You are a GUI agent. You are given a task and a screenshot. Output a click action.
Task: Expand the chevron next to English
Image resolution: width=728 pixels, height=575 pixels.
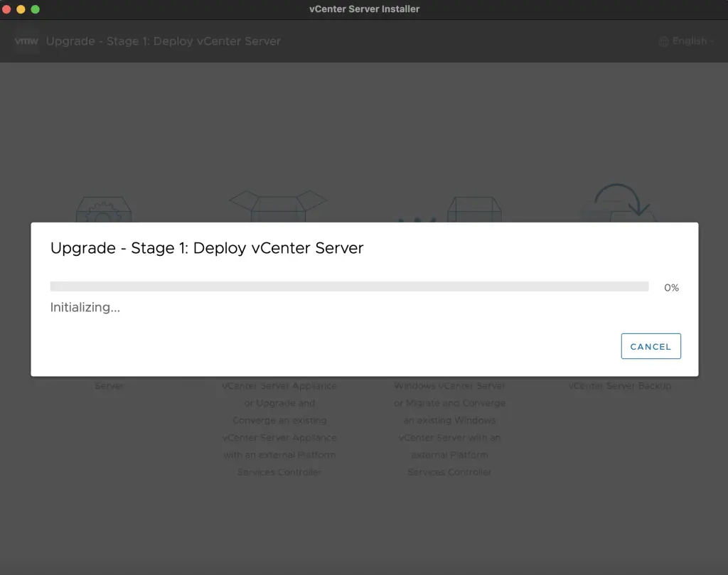(711, 41)
